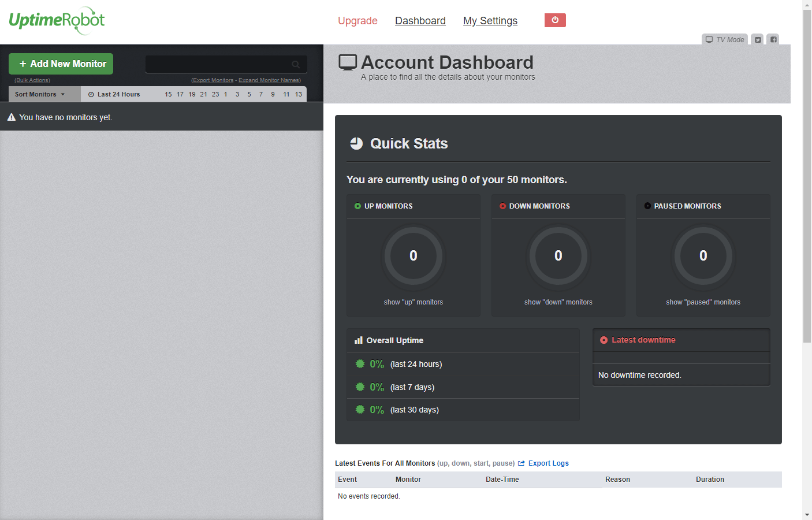Open the Dashboard menu item
This screenshot has height=520, width=812.
coord(420,21)
